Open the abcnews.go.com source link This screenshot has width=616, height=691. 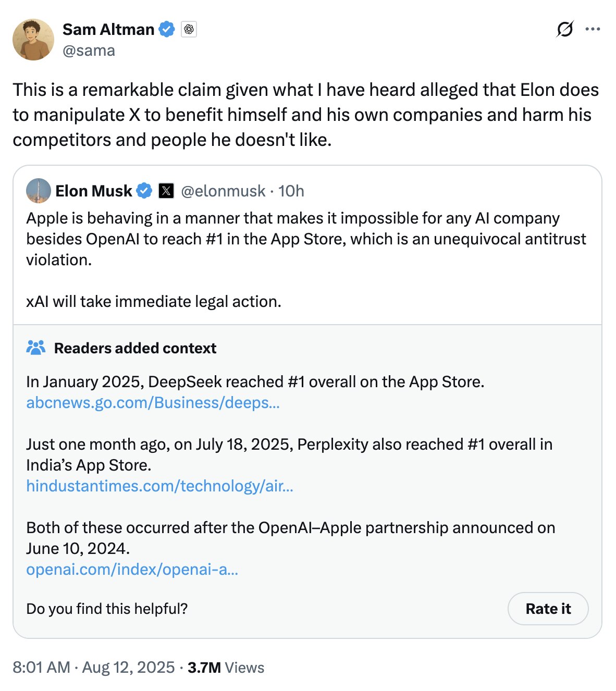(153, 403)
